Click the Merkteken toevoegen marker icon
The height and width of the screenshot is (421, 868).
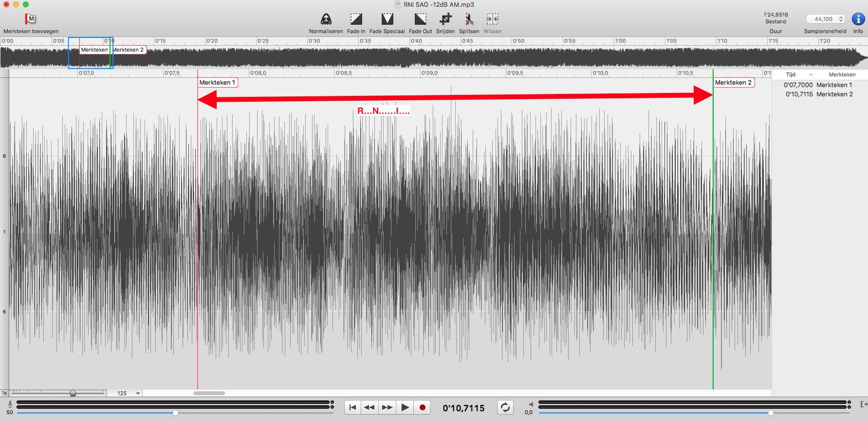(x=31, y=19)
